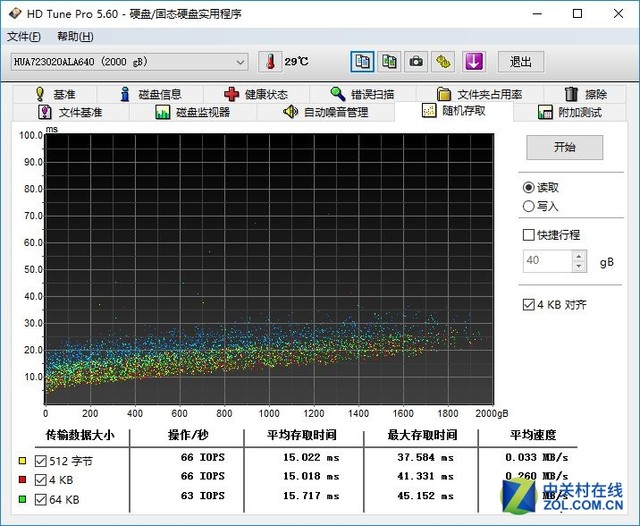The width and height of the screenshot is (640, 526).
Task: Select the 读取 read radio button
Action: [528, 187]
